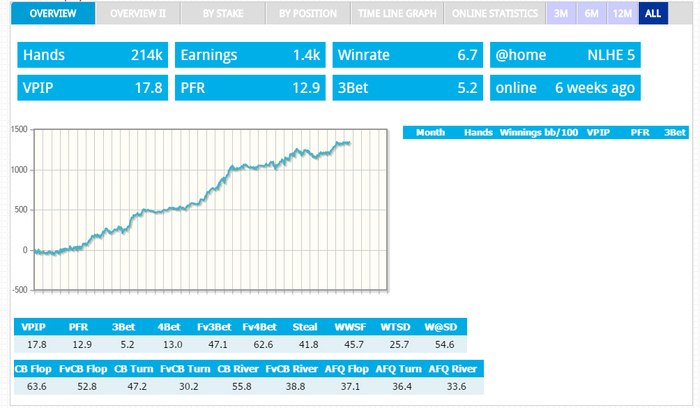
Task: Click the AFQ River value 33.6
Action: (x=456, y=387)
